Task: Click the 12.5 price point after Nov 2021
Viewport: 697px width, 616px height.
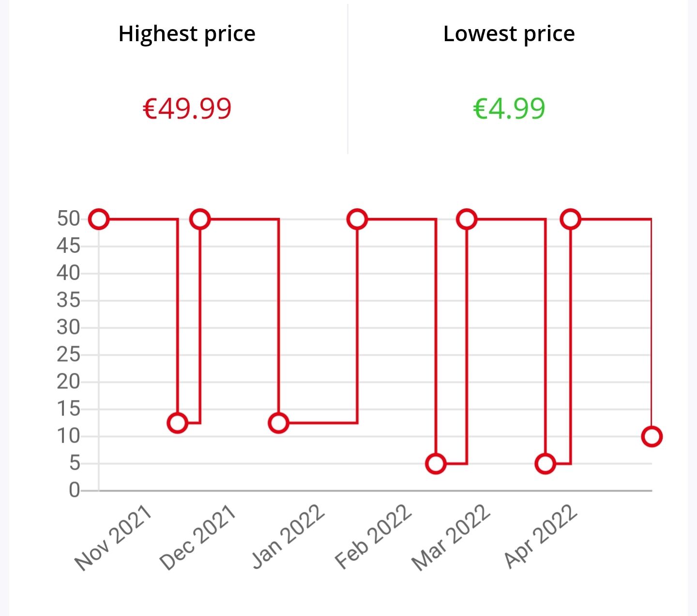Action: point(178,423)
